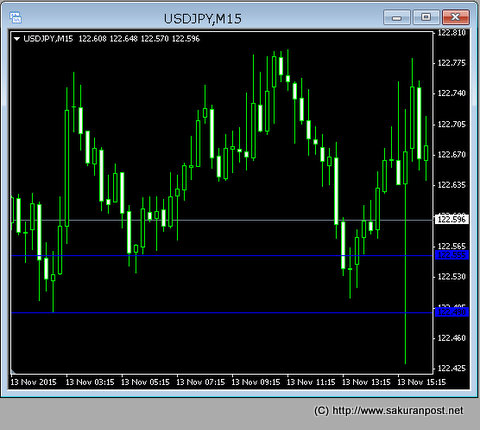Minimize the USDJPY,M15 chart window
This screenshot has width=480, height=430.
tap(397, 17)
